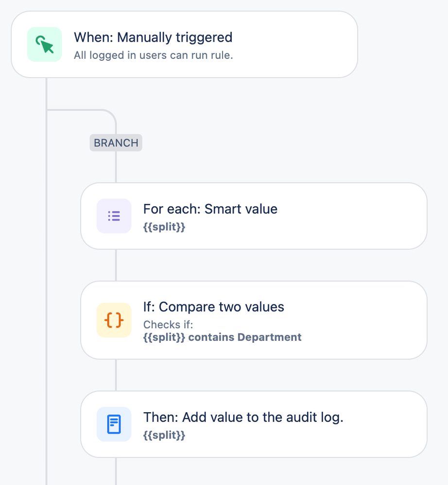Viewport: 448px width, 485px height.
Task: Open the 'When: Manually triggered' title
Action: [153, 37]
